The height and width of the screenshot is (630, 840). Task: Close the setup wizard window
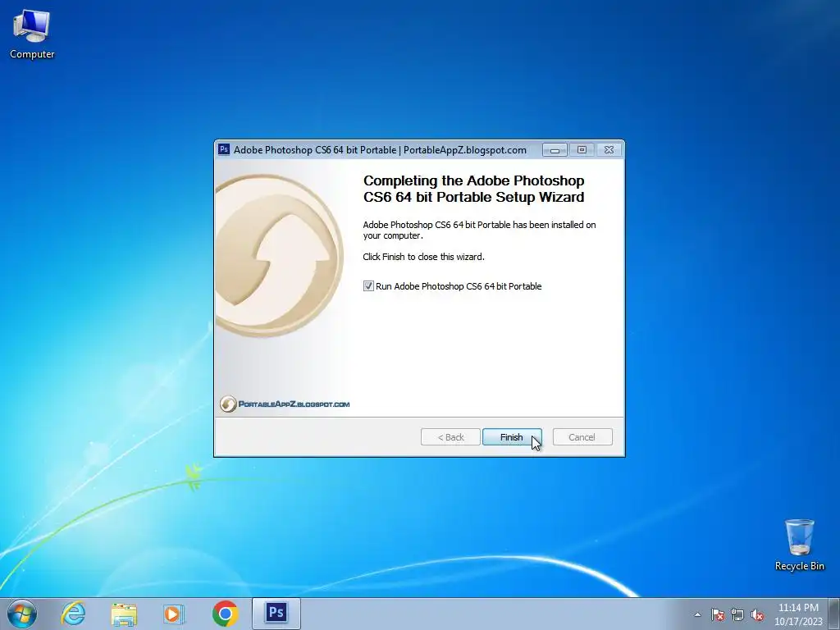[609, 150]
